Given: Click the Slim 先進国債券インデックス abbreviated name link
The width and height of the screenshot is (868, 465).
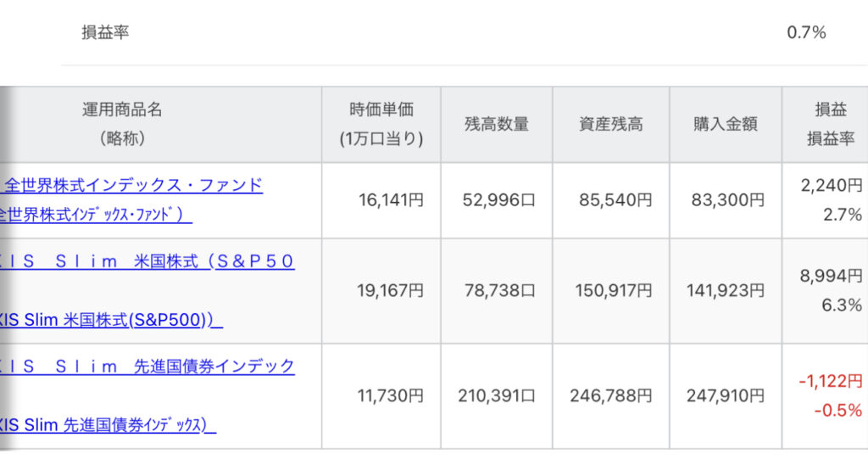Looking at the screenshot, I should click(x=108, y=425).
